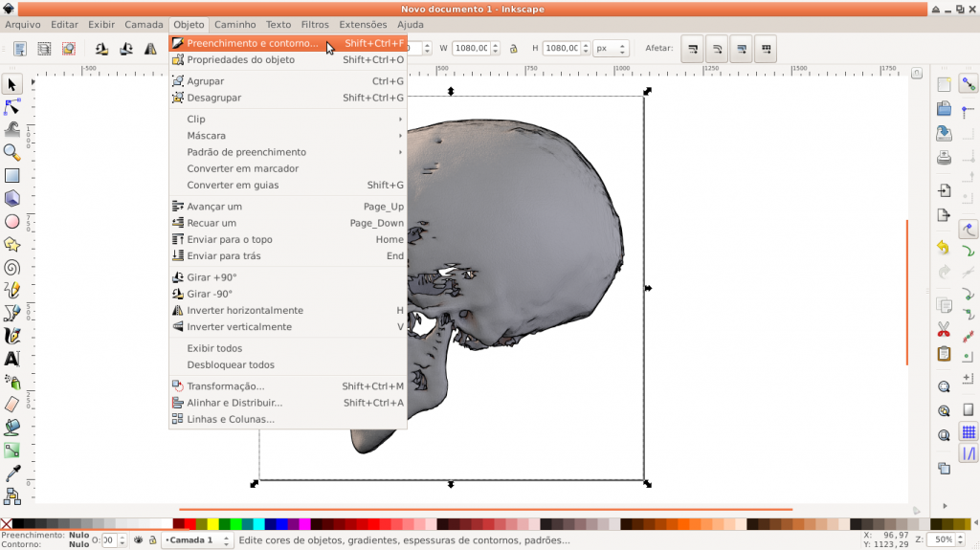
Task: Open Alinhar e Distribuir dialog entry
Action: (288, 403)
